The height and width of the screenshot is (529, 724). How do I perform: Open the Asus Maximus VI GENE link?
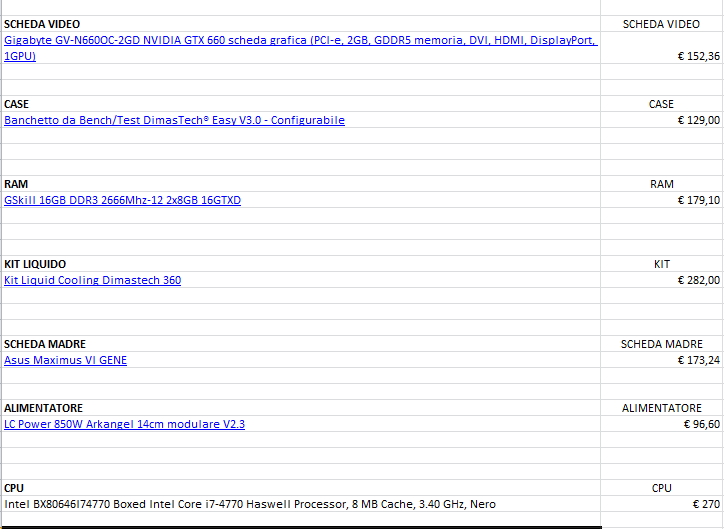coord(65,360)
